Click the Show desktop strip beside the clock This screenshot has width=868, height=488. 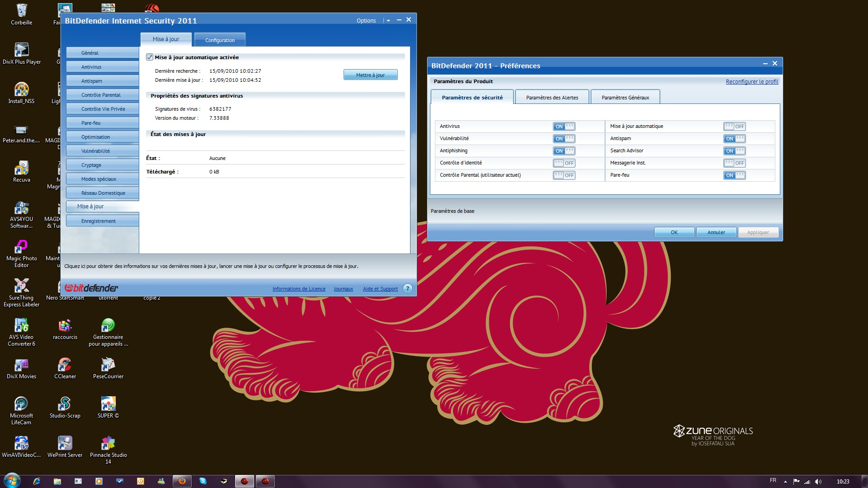coord(864,481)
